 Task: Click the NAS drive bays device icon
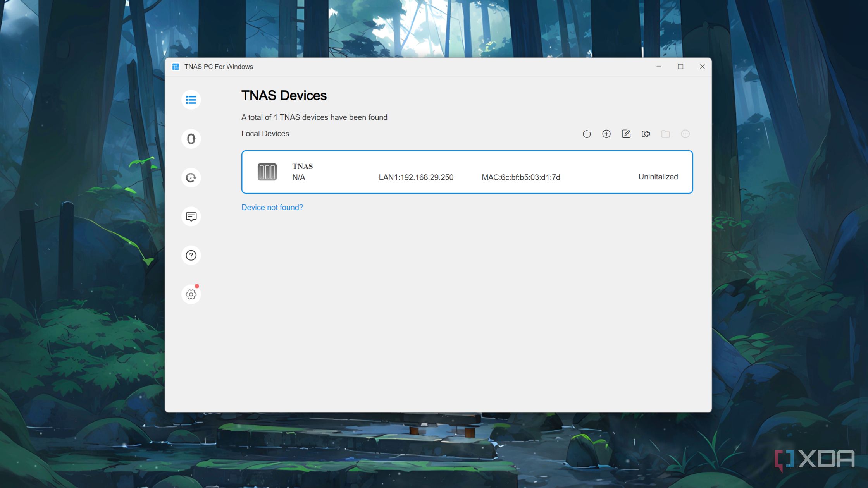pos(267,172)
